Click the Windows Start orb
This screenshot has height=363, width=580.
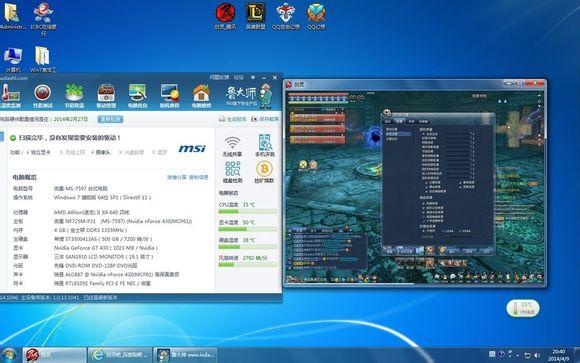coord(9,355)
